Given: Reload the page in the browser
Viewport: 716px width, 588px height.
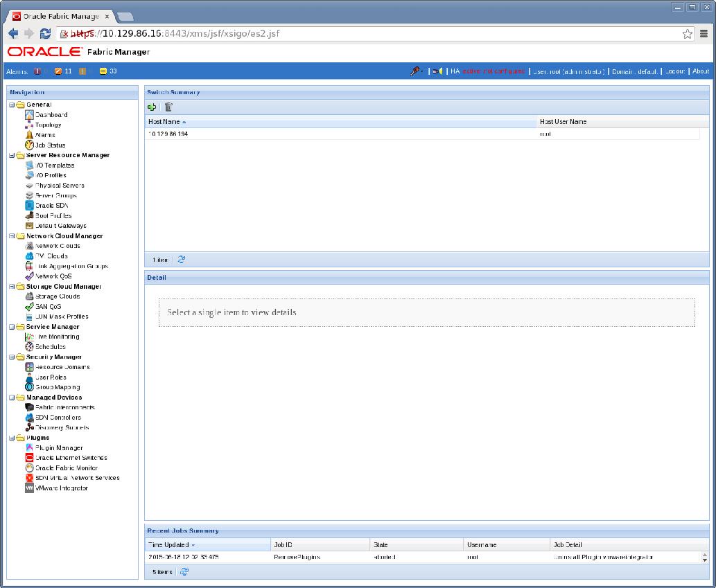Looking at the screenshot, I should tap(45, 33).
